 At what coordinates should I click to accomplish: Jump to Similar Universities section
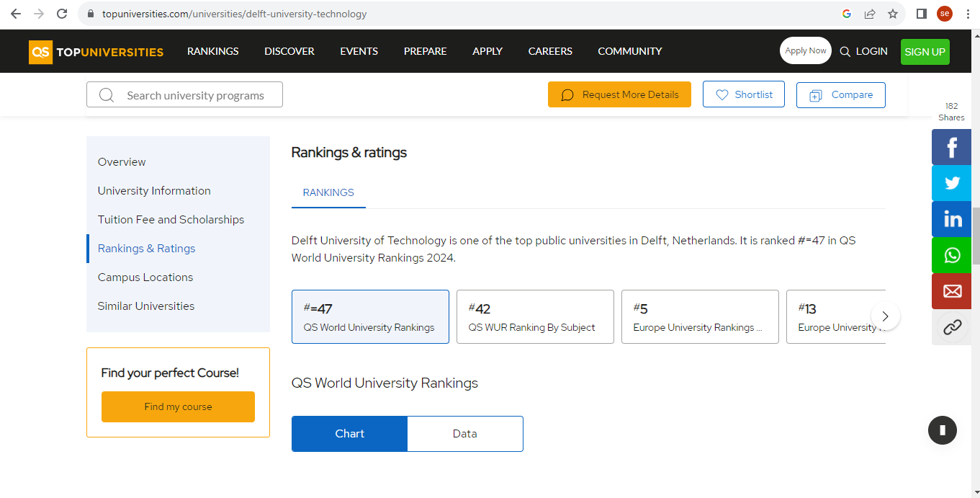coord(146,306)
